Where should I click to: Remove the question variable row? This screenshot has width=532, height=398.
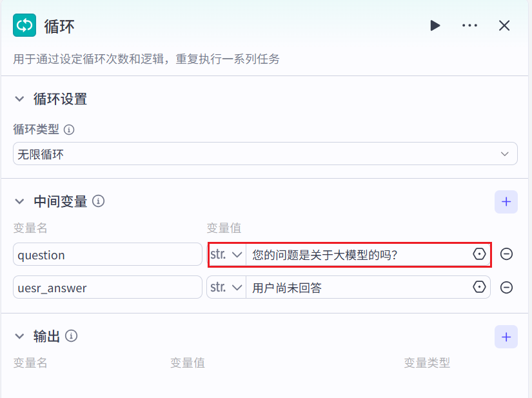coord(507,254)
